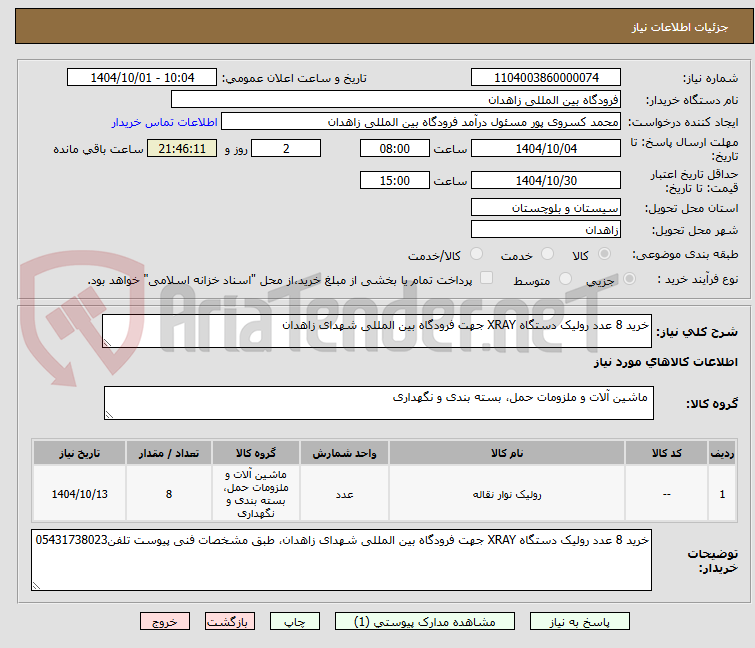
Task: Click the requester field محمد کسروی پور
Action: click(x=421, y=122)
